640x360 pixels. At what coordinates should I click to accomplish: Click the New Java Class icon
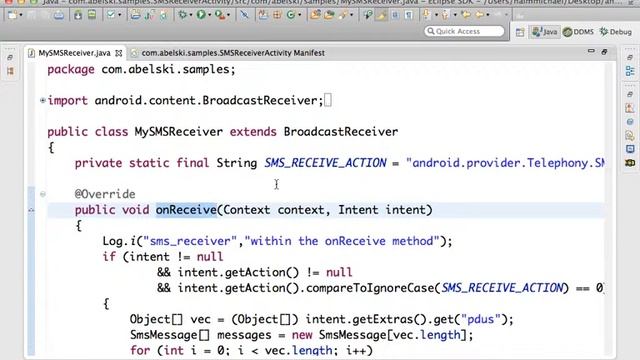pyautogui.click(x=291, y=15)
